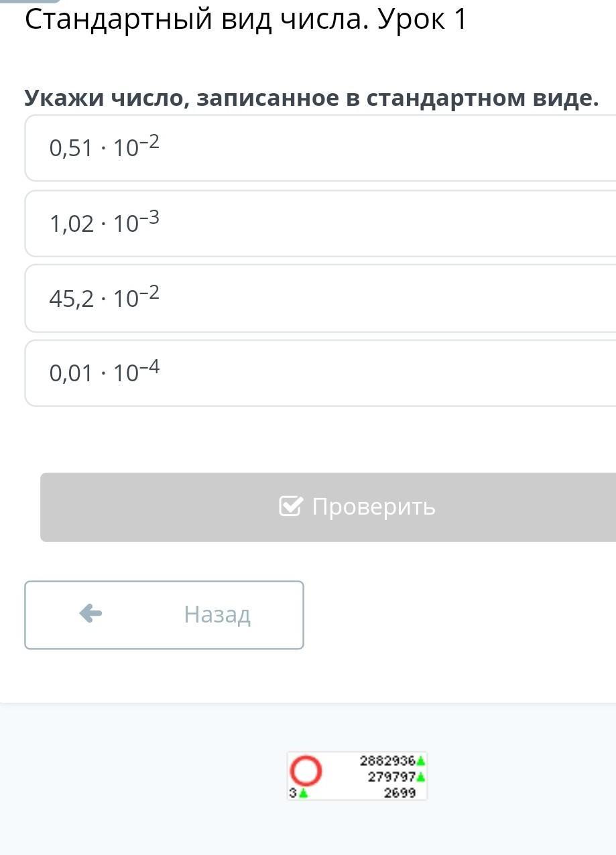Click the checkmark icon on Проверить
This screenshot has width=616, height=855.
coord(291,506)
